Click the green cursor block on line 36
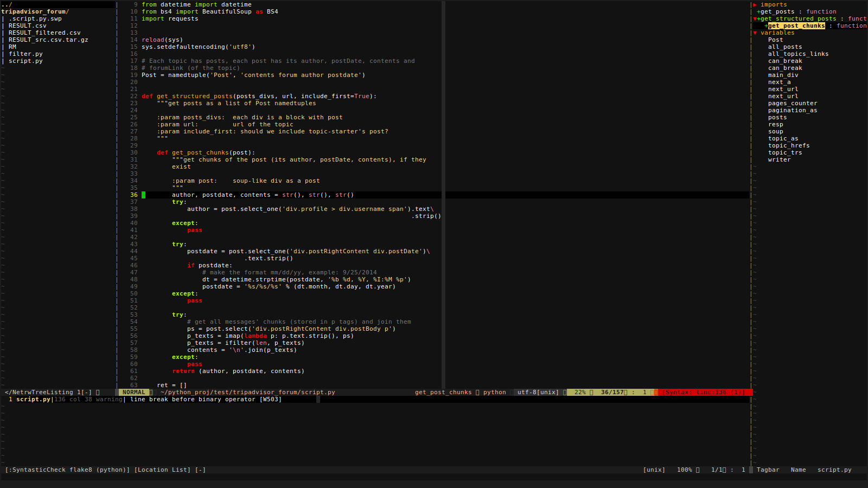Screen dimensions: 868x488 (x=143, y=195)
